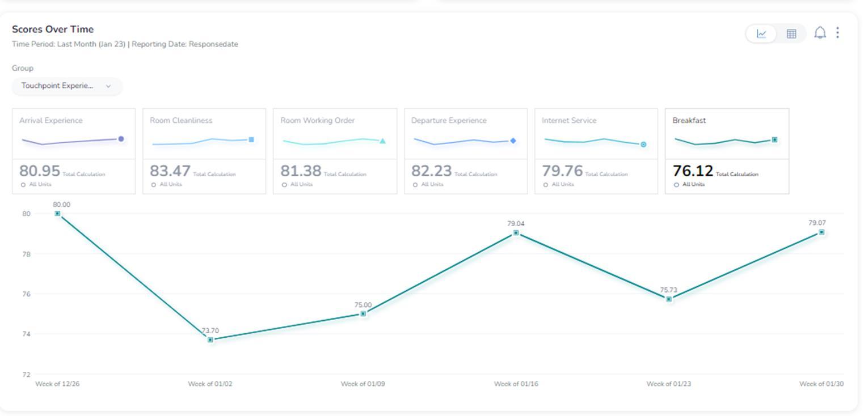Click the Departure Experience diamond marker
The width and height of the screenshot is (868, 416).
(513, 141)
